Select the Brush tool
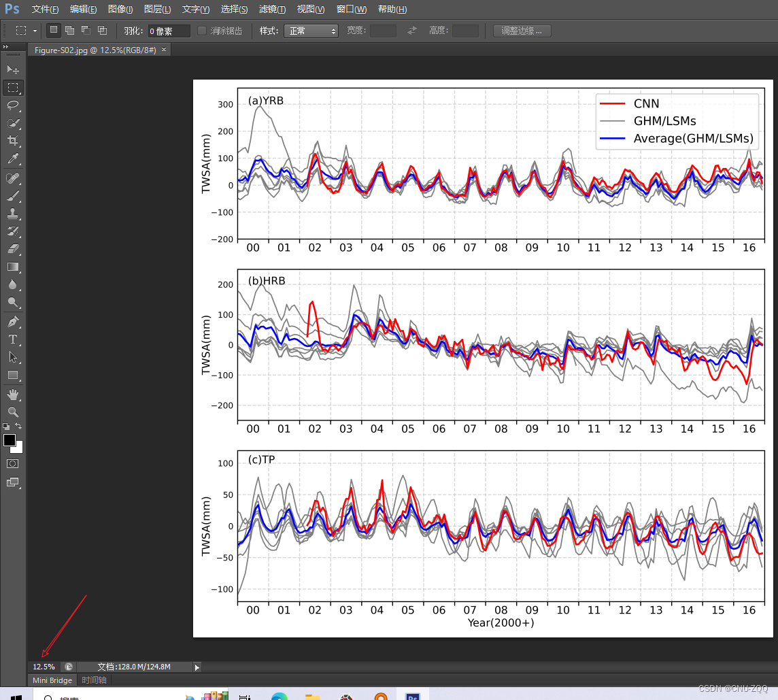778x700 pixels. point(13,196)
